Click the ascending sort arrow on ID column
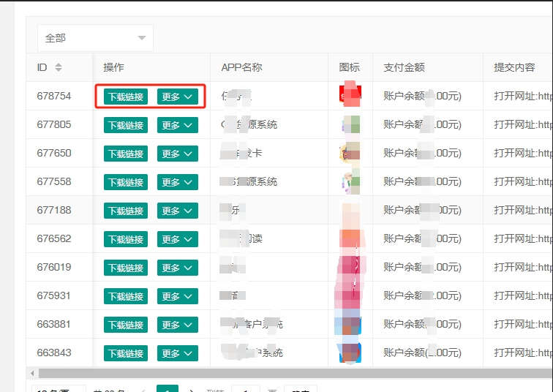 pyautogui.click(x=59, y=64)
